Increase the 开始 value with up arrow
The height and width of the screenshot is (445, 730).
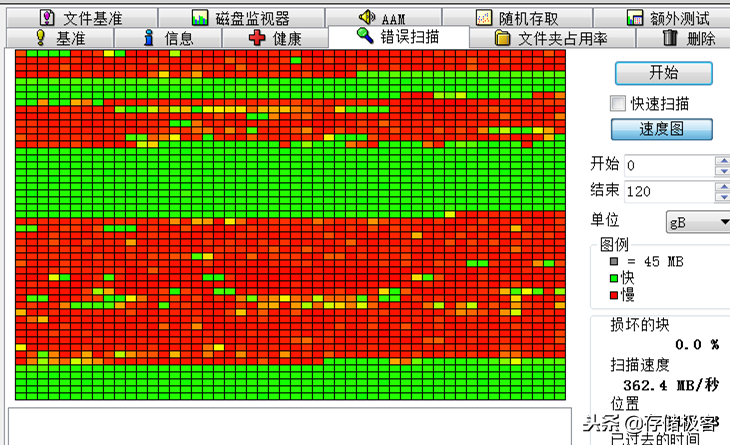pos(723,161)
